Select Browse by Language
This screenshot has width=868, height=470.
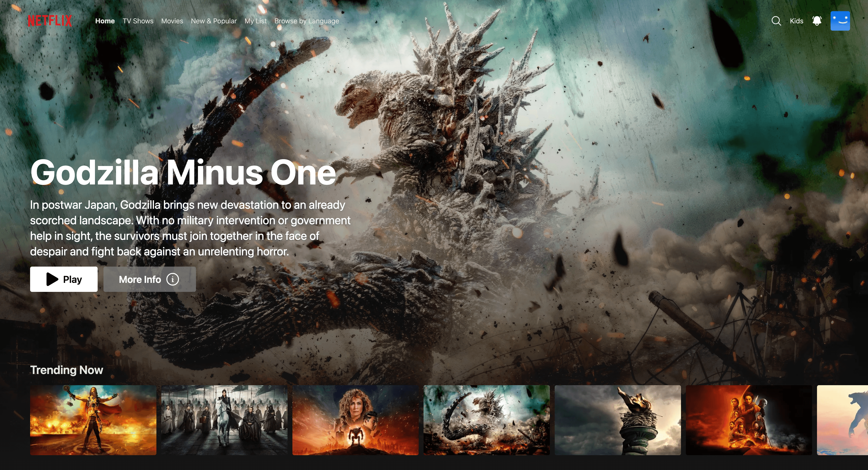tap(307, 21)
